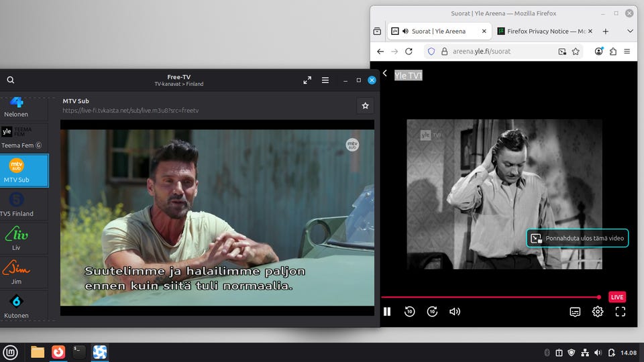Show site security padlock info
This screenshot has height=362, width=644.
point(444,52)
